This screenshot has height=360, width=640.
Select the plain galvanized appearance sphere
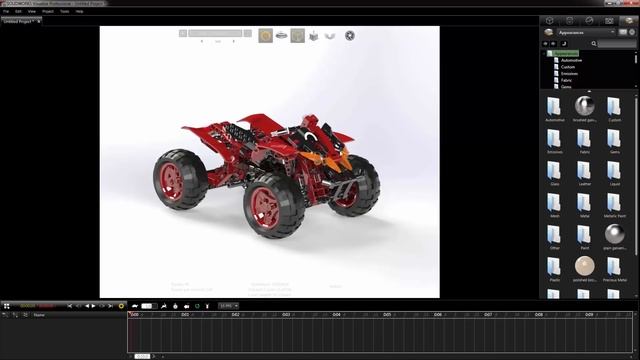point(614,234)
